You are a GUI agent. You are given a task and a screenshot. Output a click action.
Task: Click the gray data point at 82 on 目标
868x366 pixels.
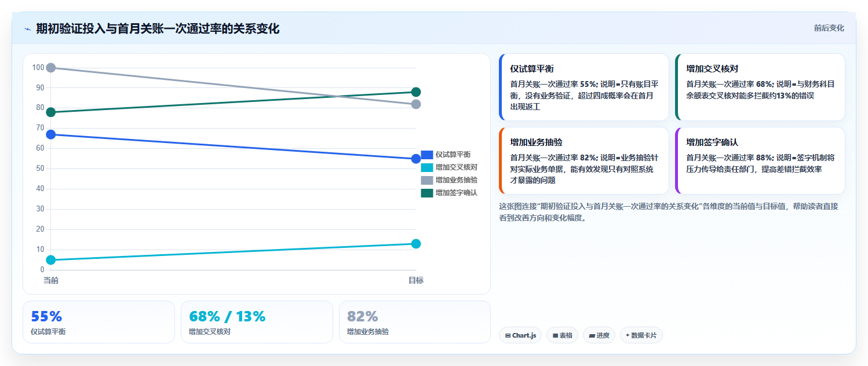point(415,104)
